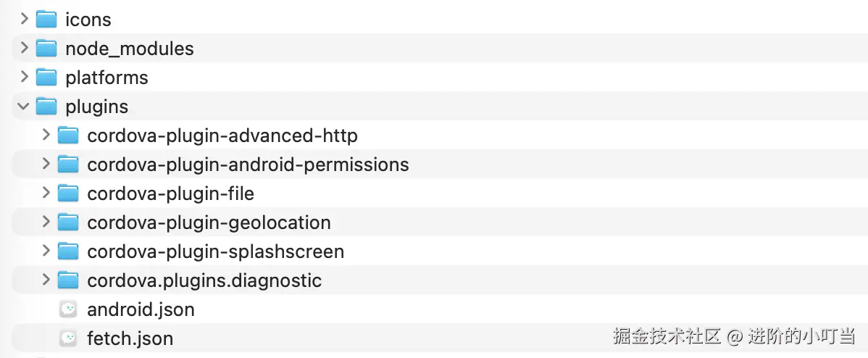Click the node_modules folder icon
868x358 pixels.
click(46, 49)
